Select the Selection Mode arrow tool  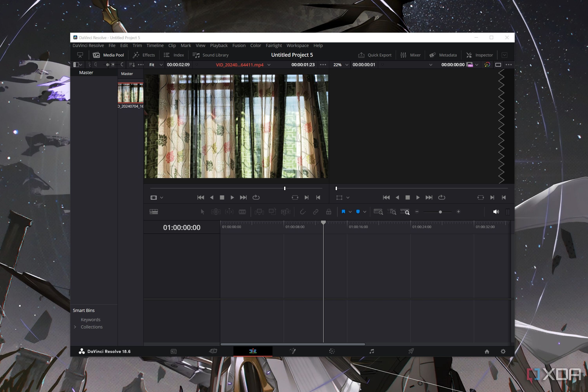[202, 212]
